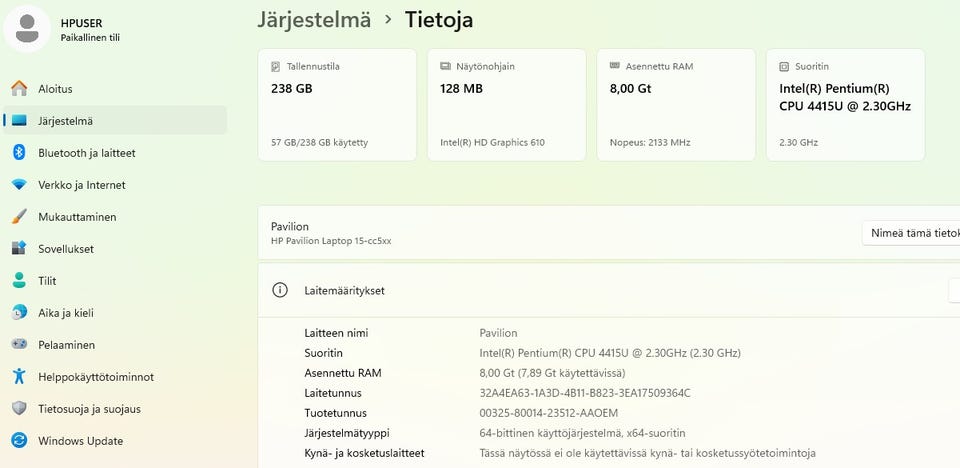Click the Suoritin Intel Pentium card

[x=845, y=105]
